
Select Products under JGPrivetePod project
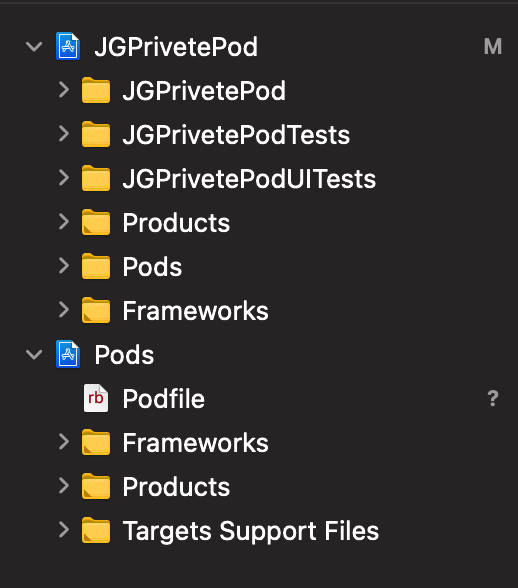point(259,222)
